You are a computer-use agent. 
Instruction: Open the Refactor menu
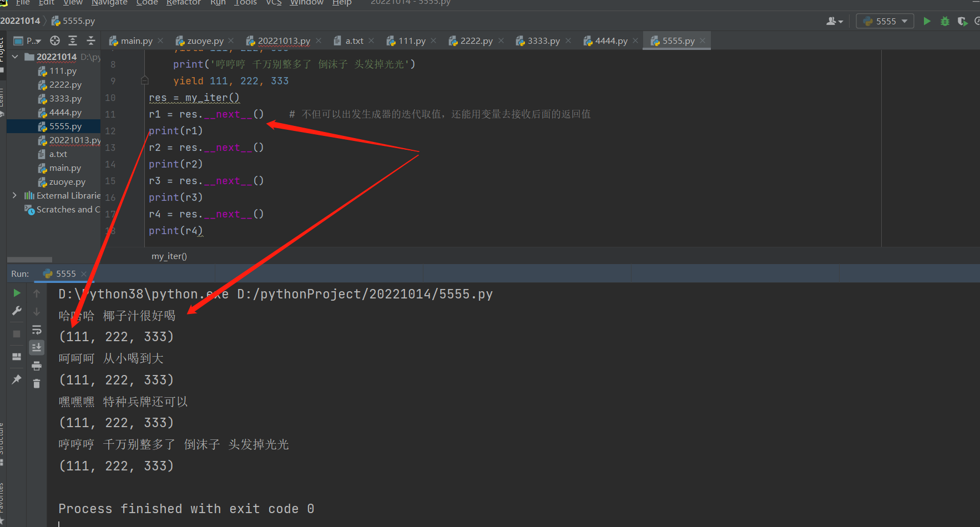click(x=184, y=3)
